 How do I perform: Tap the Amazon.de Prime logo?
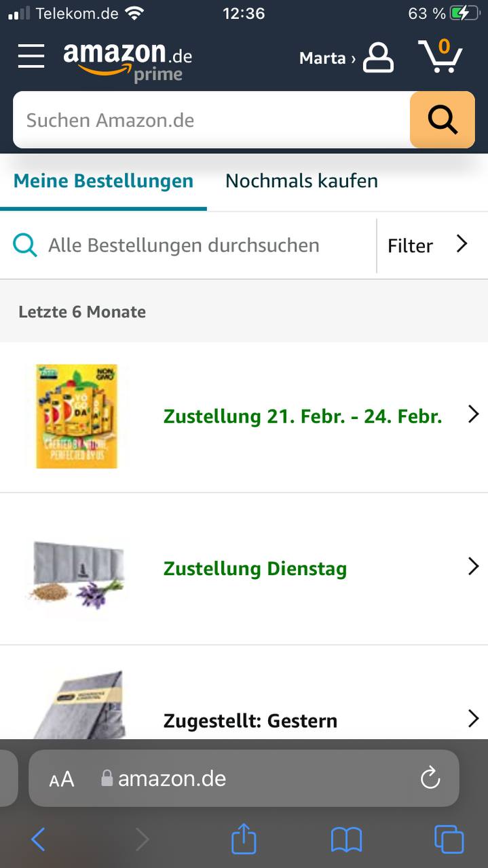(x=128, y=60)
